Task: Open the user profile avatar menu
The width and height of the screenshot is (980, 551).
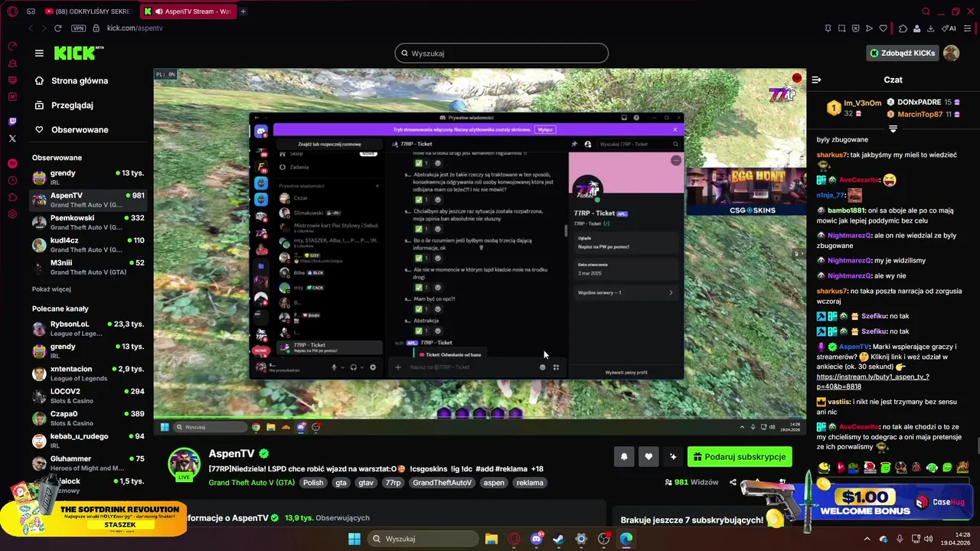Action: (951, 53)
